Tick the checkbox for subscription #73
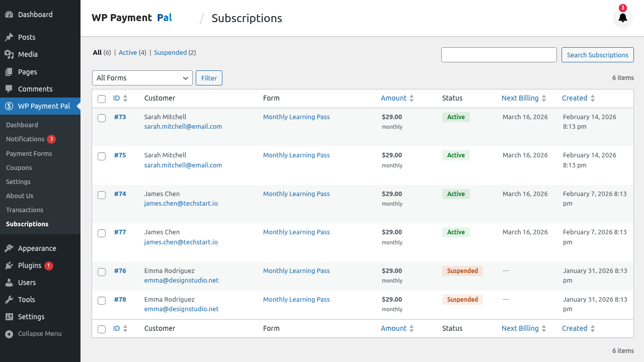The image size is (644, 362). click(x=102, y=118)
